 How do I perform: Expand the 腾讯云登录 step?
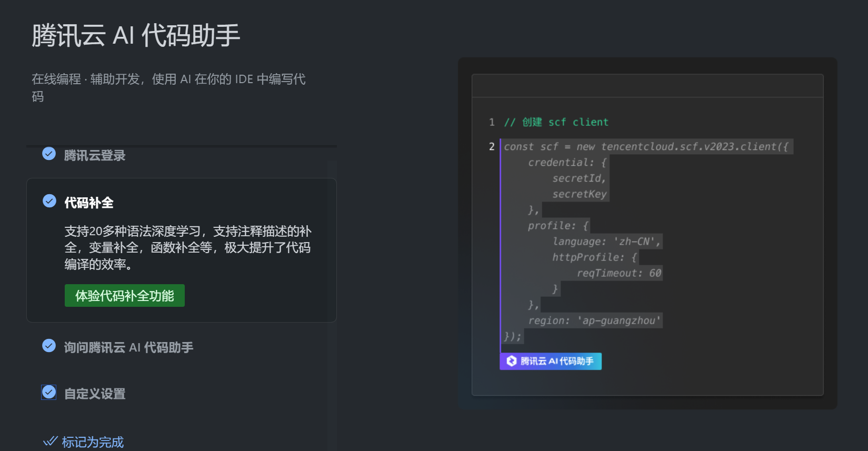click(x=95, y=156)
